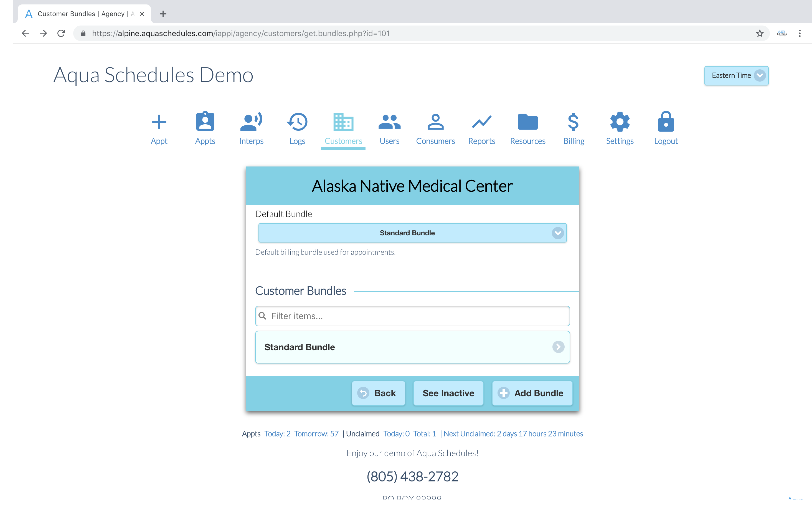Viewport: 812px width, 515px height.
Task: Bookmark this page with the star
Action: (759, 33)
